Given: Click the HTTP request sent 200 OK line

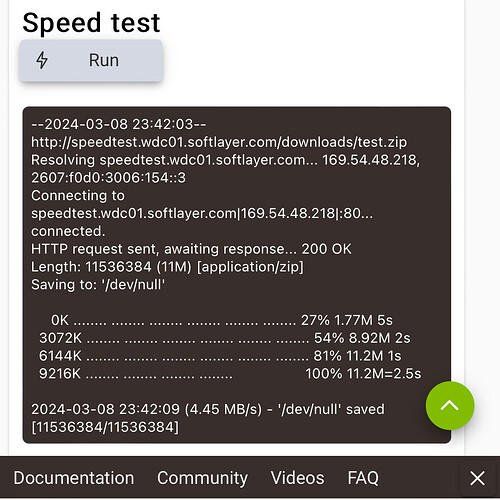Looking at the screenshot, I should click(x=191, y=249).
